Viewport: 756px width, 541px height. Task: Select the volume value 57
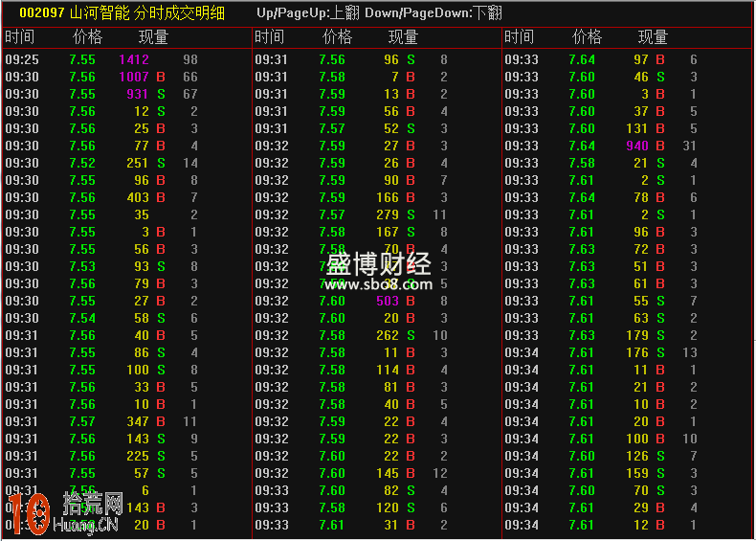pos(142,473)
